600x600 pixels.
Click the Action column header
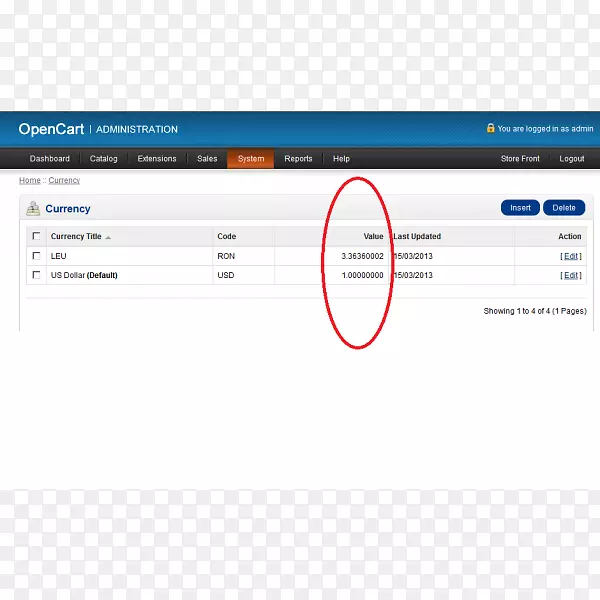tap(570, 236)
